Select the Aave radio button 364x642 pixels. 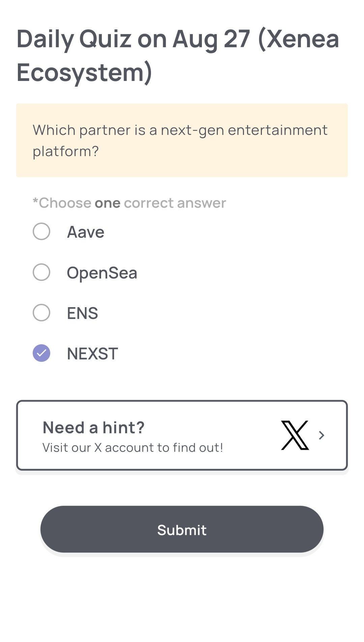[41, 232]
